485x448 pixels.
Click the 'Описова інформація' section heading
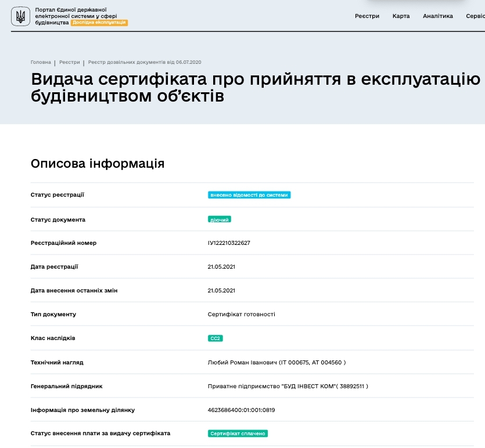98,164
